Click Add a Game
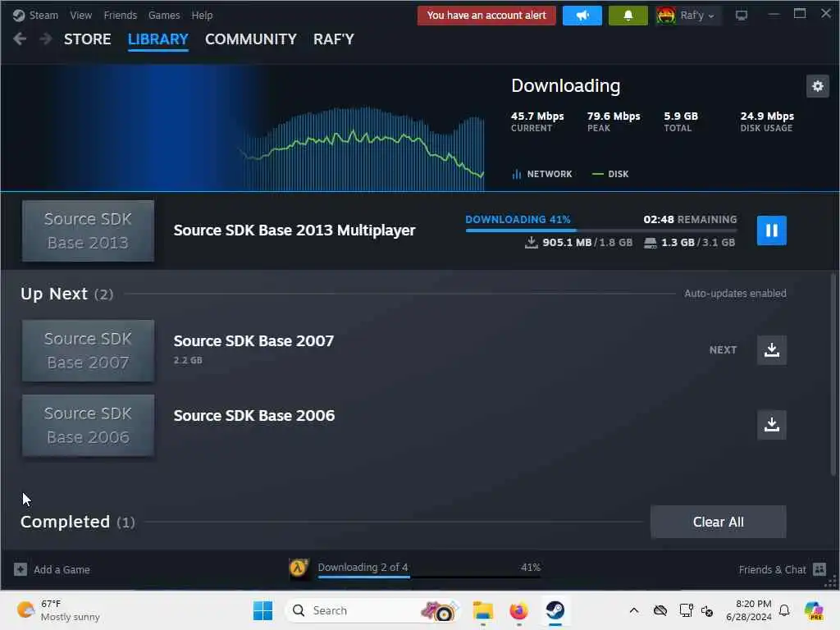840x630 pixels. tap(62, 570)
